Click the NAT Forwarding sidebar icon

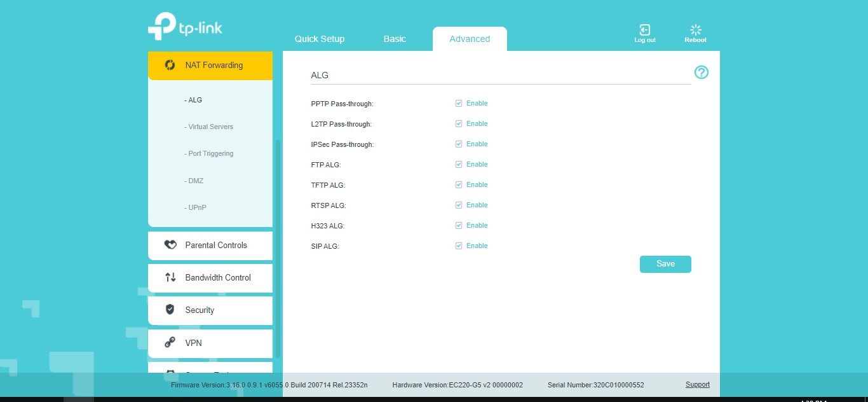(x=170, y=65)
